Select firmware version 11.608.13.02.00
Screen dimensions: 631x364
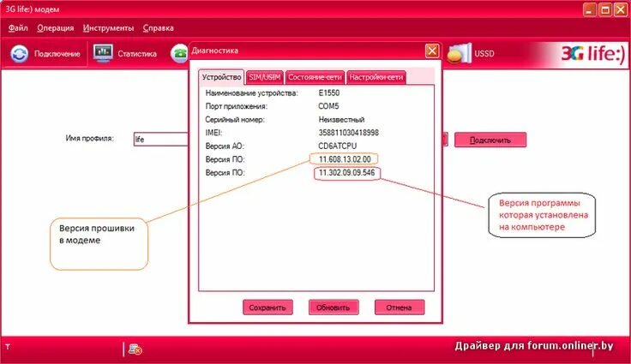(345, 159)
